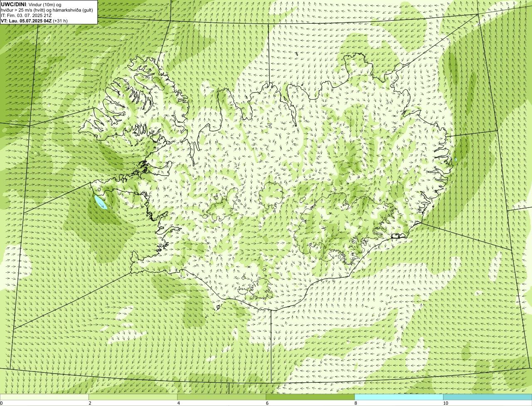532x406 pixels.
Task: Click the tiny cyan spot on the east coast
Action: point(456,159)
